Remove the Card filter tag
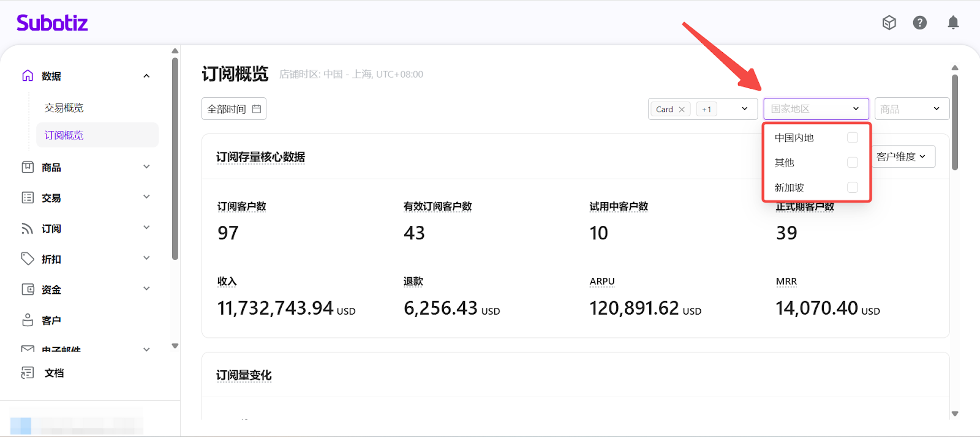Viewport: 980px width, 437px height. point(682,110)
